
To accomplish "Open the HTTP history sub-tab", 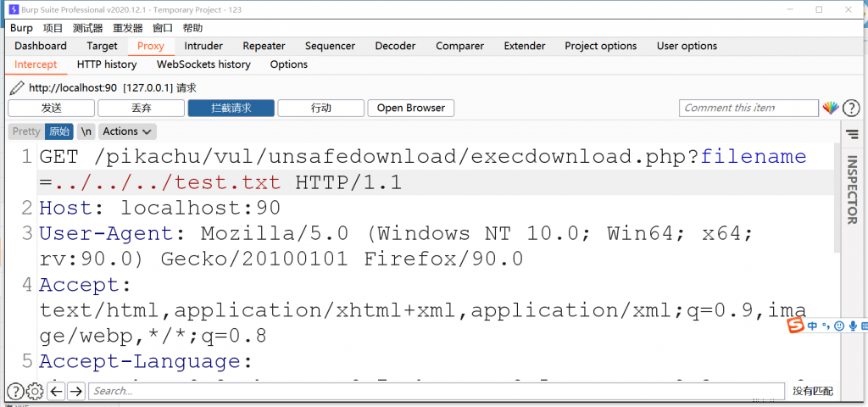I will click(x=107, y=64).
